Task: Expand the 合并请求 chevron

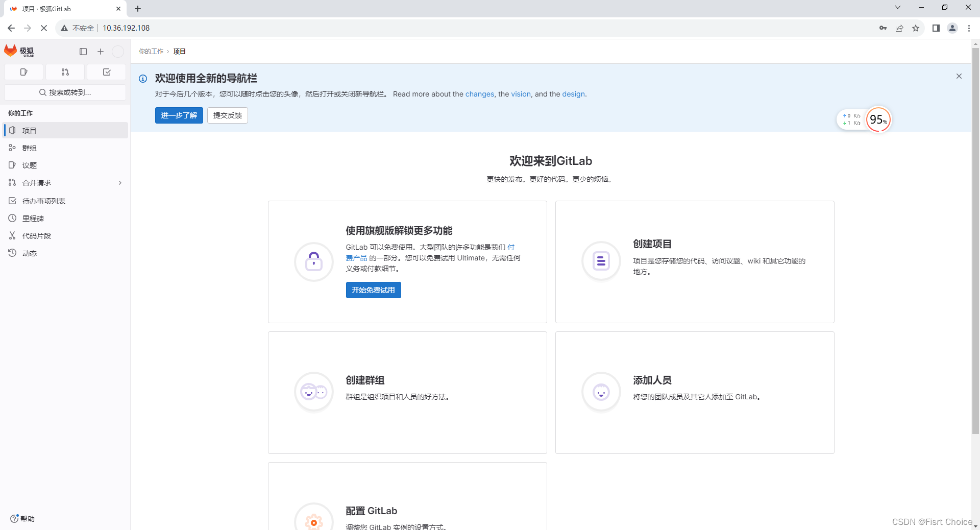Action: click(x=120, y=182)
